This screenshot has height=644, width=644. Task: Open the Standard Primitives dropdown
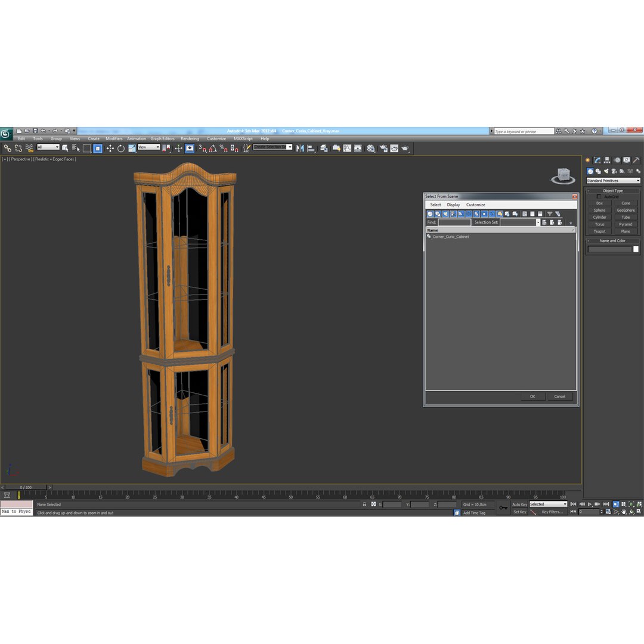point(613,181)
